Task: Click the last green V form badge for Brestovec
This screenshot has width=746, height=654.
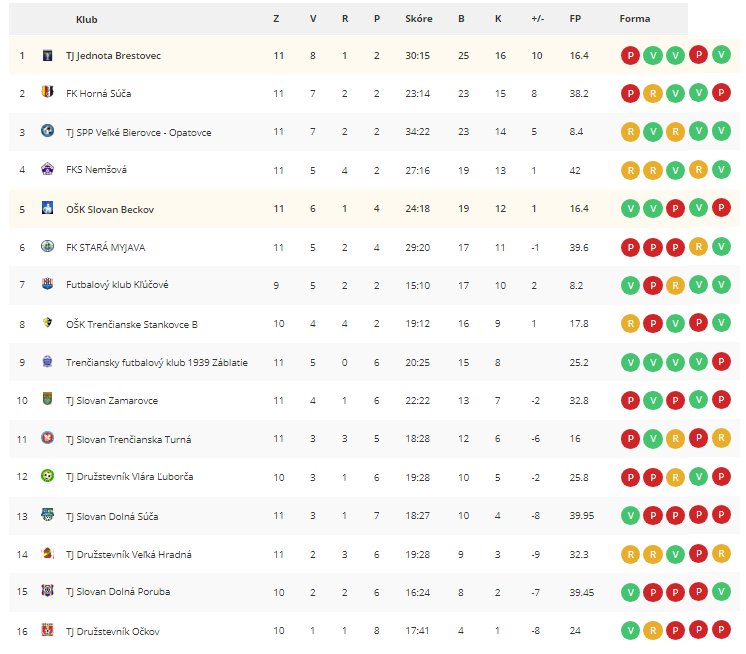Action: pyautogui.click(x=721, y=55)
